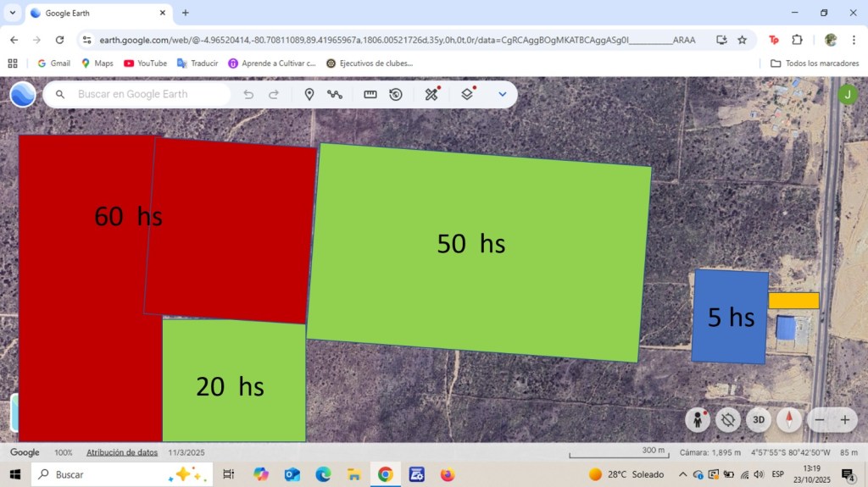Screen dimensions: 868x487
Task: Click the compass to reset north
Action: (x=789, y=419)
